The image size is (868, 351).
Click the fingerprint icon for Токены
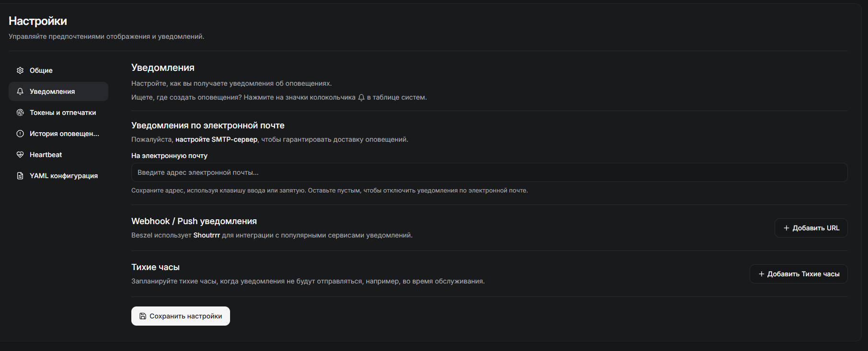point(20,113)
